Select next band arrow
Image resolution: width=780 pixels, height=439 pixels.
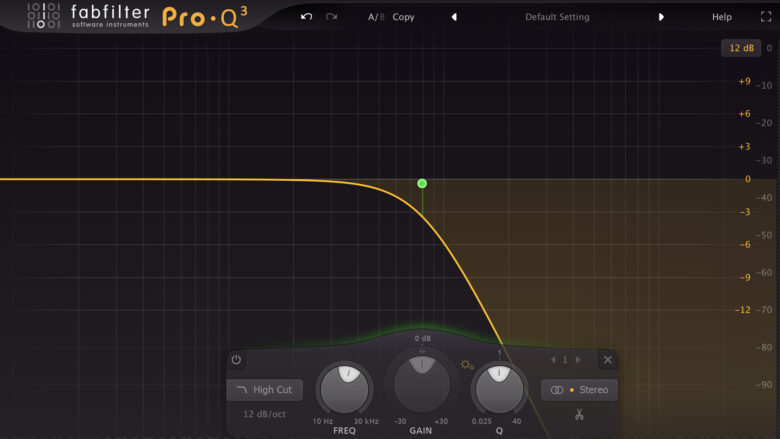(578, 359)
